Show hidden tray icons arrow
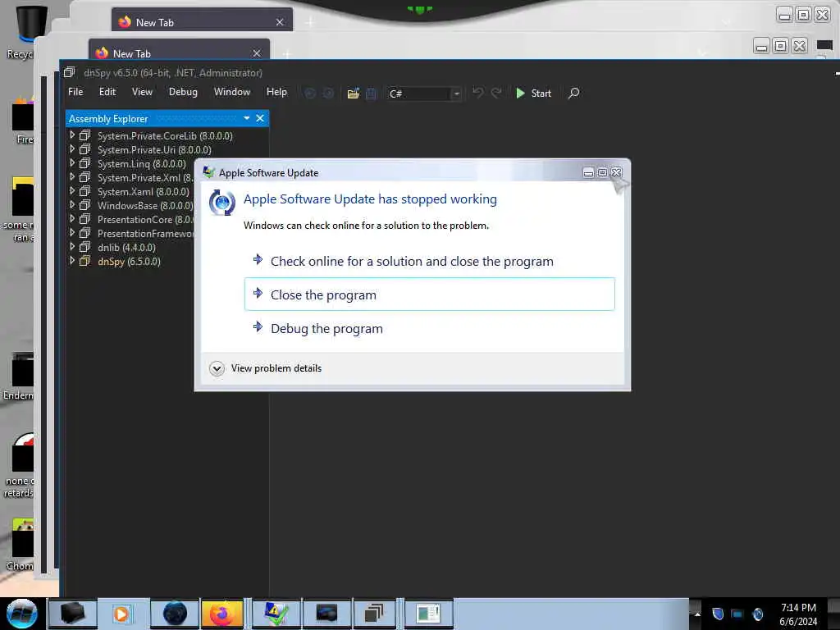Viewport: 840px width, 630px height. click(x=697, y=614)
